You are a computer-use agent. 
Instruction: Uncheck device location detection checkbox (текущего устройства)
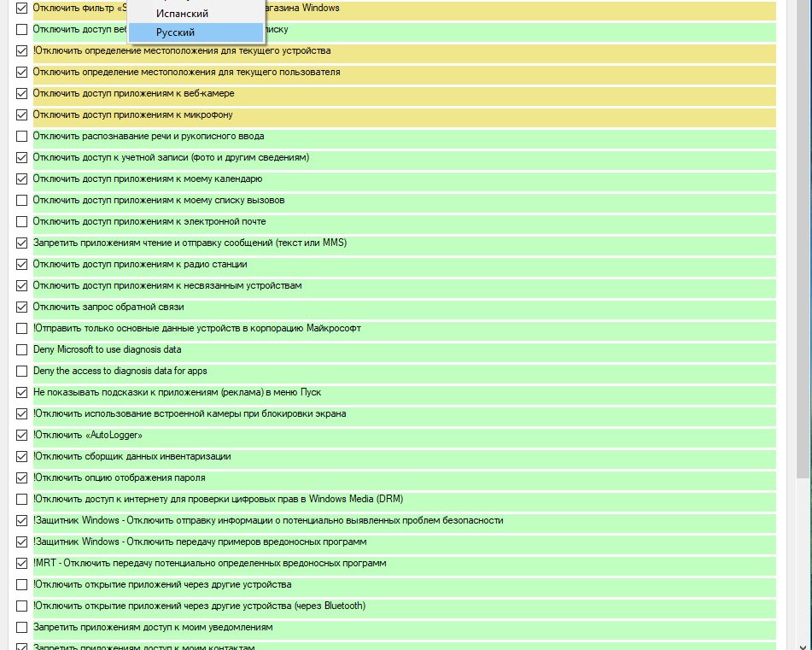click(x=21, y=50)
